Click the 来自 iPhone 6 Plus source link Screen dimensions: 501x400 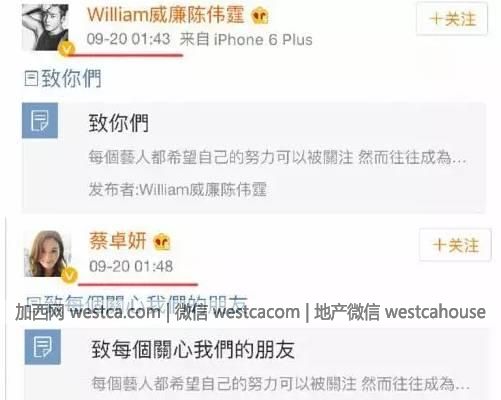tap(246, 40)
